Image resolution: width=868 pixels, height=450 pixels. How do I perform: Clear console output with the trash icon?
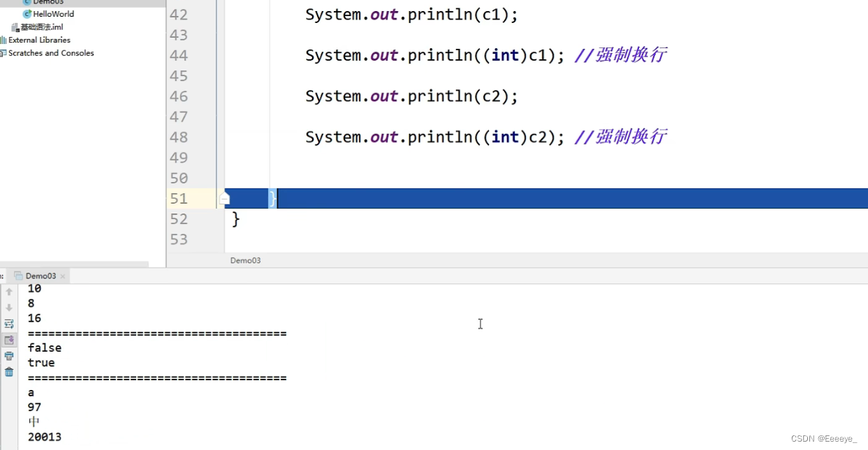tap(9, 372)
